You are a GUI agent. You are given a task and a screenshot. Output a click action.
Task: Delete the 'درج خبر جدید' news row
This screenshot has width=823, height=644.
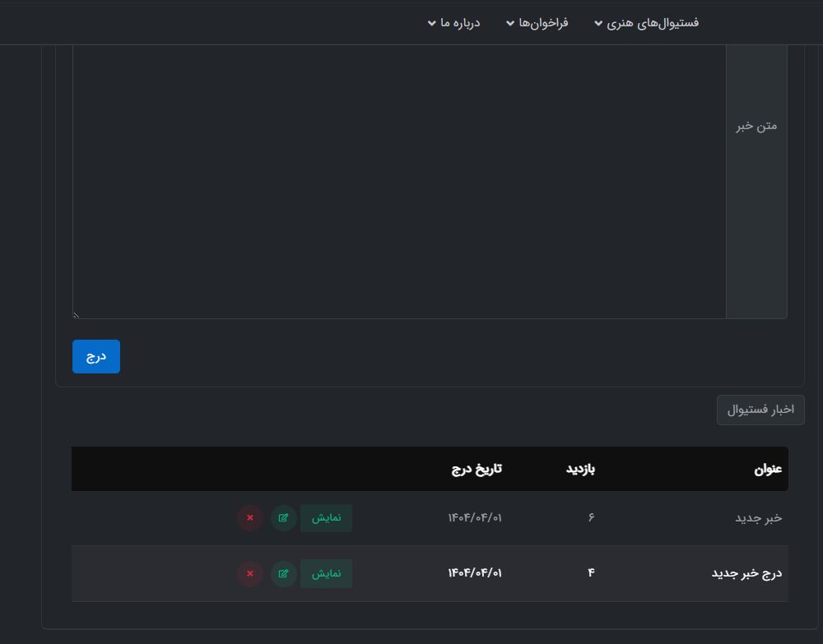250,573
